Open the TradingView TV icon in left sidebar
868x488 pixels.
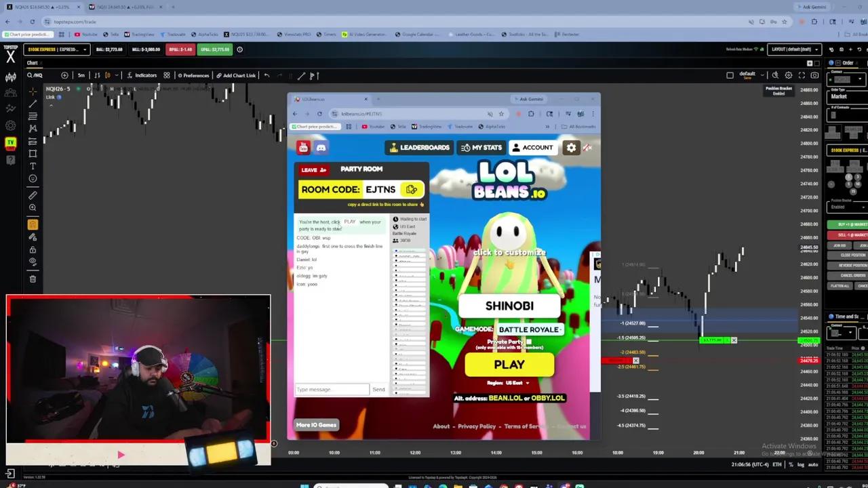pos(10,142)
